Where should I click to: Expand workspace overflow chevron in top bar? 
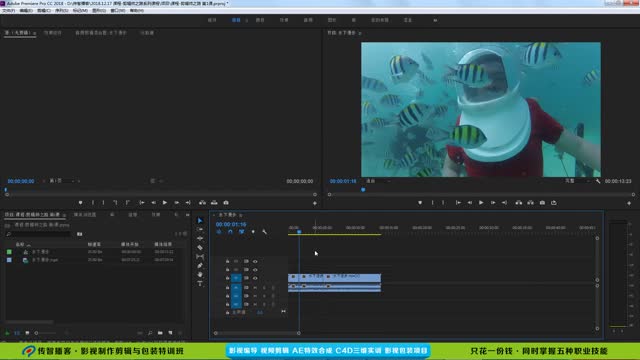click(435, 20)
